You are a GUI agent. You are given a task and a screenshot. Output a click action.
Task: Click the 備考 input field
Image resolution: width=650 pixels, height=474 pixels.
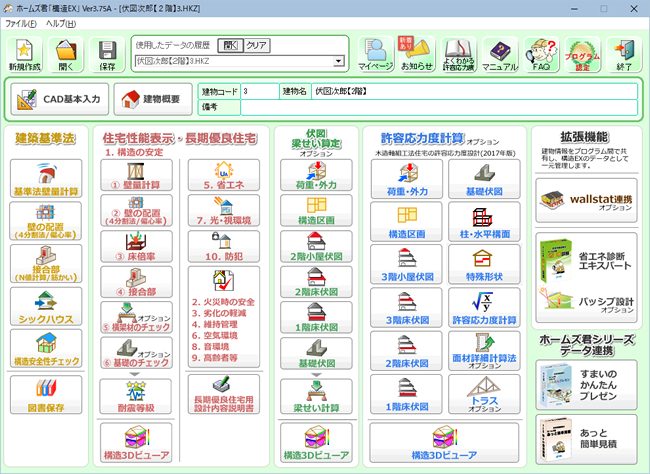[439, 107]
